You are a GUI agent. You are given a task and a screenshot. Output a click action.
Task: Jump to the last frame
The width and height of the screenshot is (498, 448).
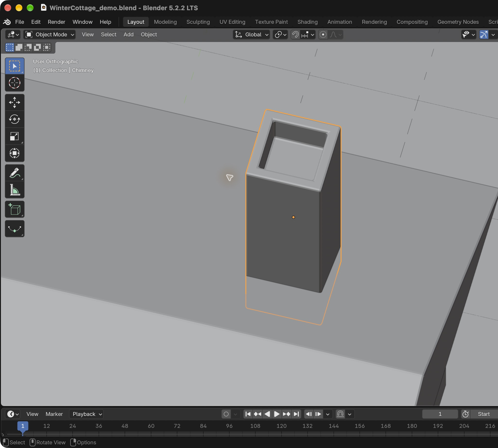(296, 414)
